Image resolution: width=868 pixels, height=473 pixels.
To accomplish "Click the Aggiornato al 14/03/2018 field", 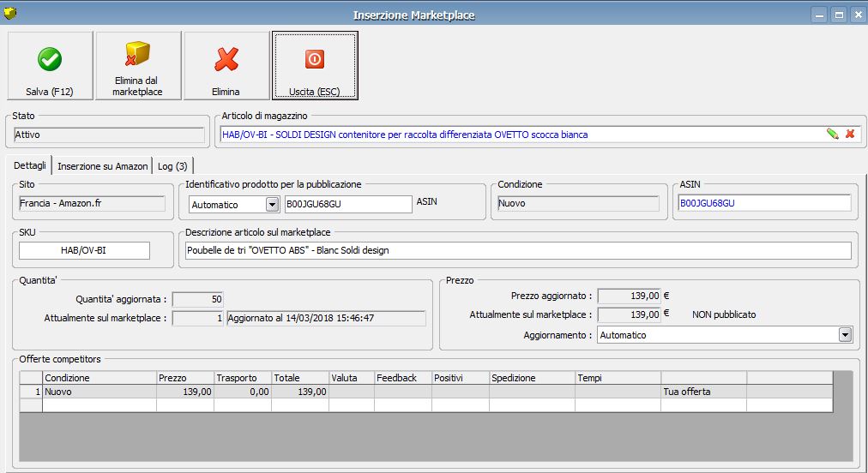I will 326,318.
